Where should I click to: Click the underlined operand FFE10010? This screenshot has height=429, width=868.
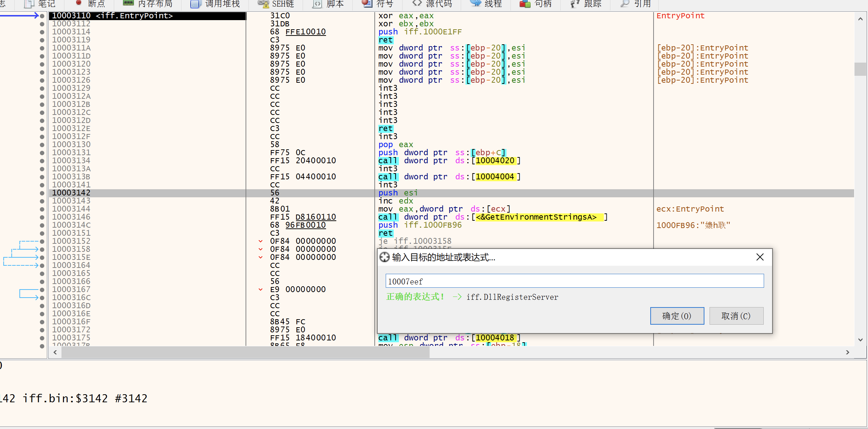tap(306, 32)
